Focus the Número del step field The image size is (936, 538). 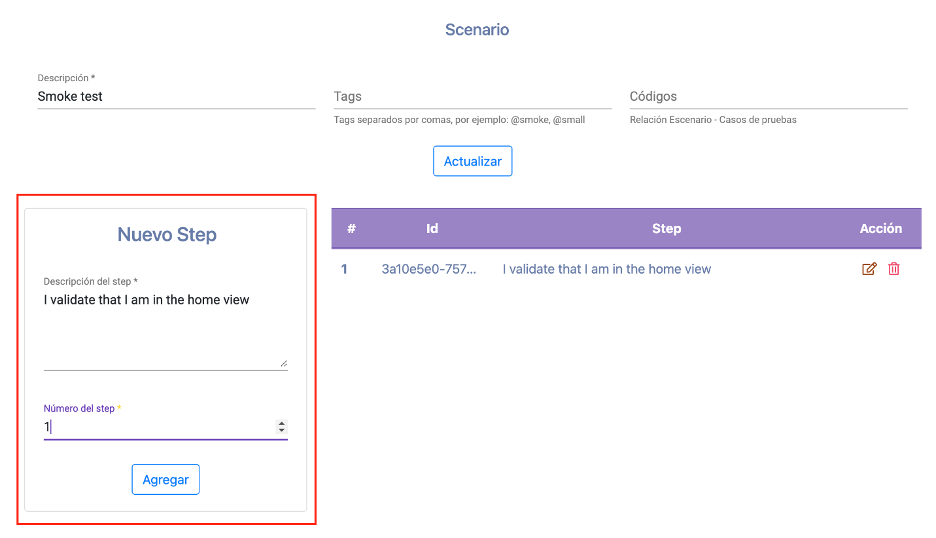coord(158,426)
